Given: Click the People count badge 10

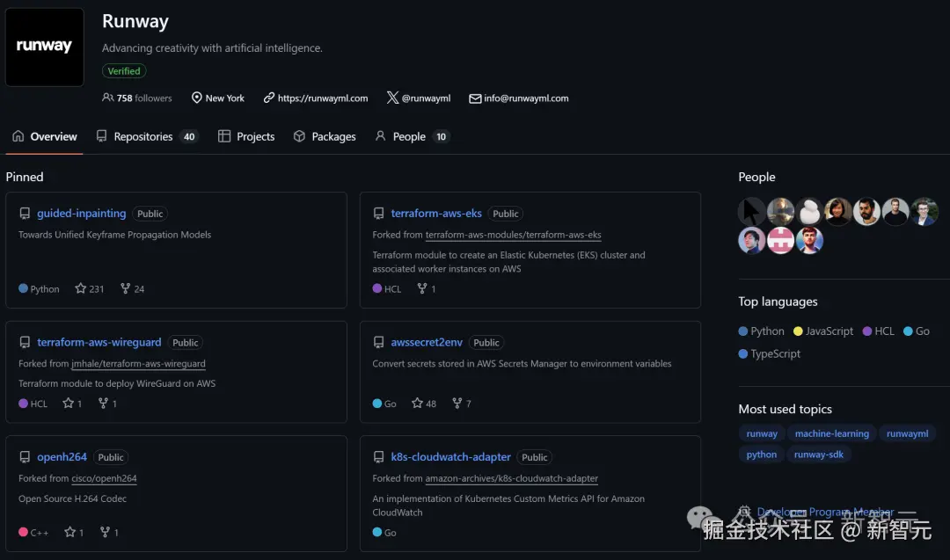Looking at the screenshot, I should [441, 137].
